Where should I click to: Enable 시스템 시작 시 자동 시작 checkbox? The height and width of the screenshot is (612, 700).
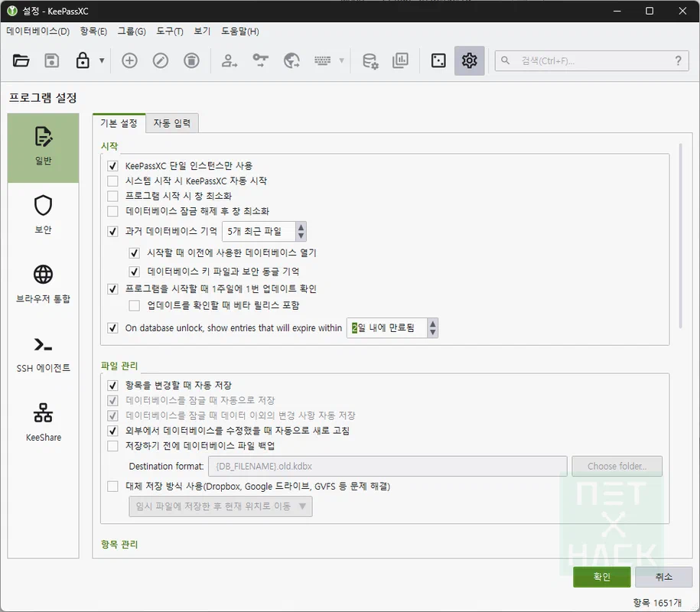click(112, 181)
